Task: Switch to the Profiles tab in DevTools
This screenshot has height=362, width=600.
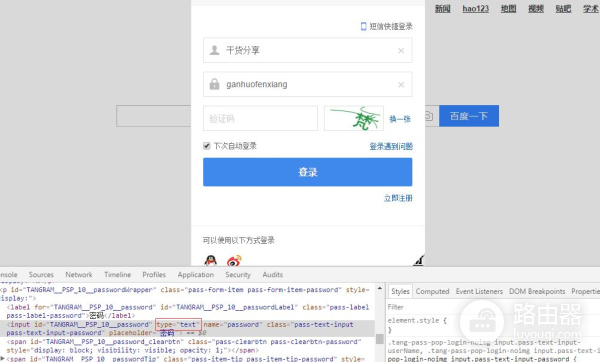Action: tap(154, 274)
